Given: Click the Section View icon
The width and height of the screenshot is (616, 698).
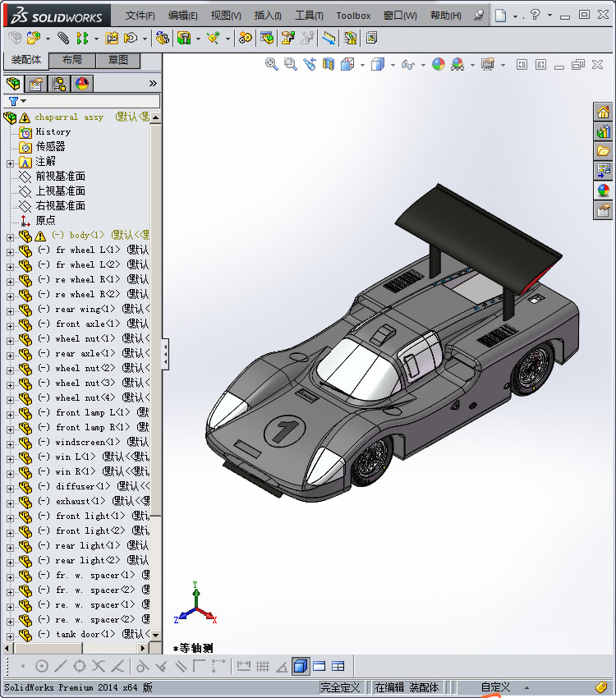Looking at the screenshot, I should click(329, 65).
